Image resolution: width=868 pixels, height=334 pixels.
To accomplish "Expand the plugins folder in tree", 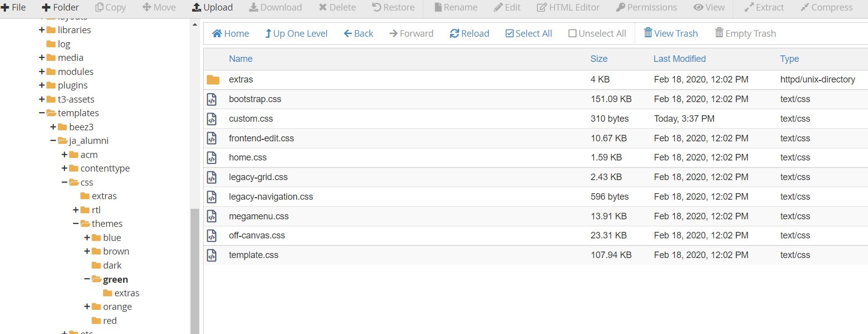I will (x=42, y=86).
